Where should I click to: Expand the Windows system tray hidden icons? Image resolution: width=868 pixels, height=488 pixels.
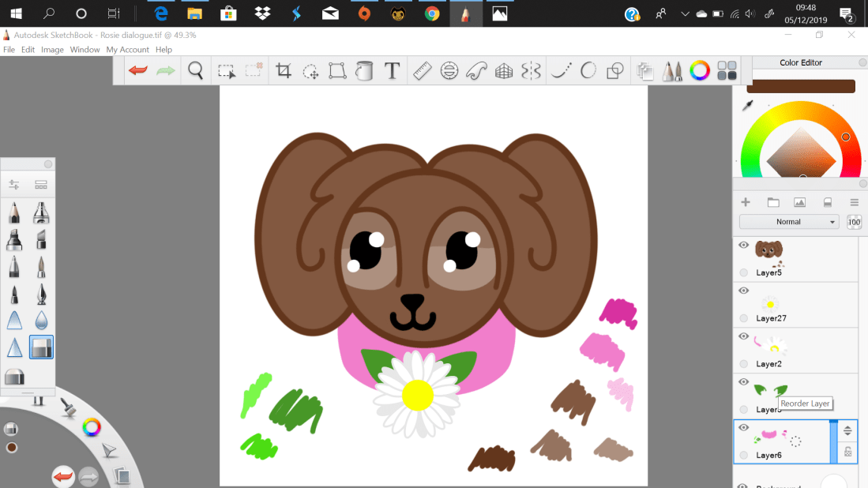pyautogui.click(x=684, y=13)
